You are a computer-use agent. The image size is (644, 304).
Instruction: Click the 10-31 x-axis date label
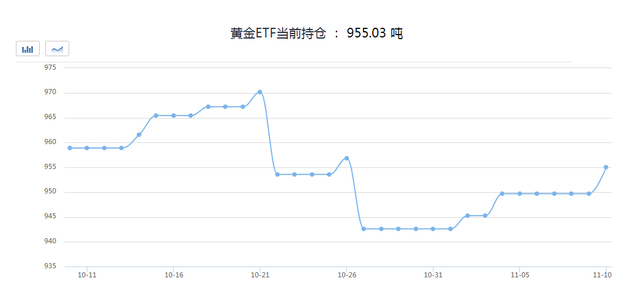433,275
